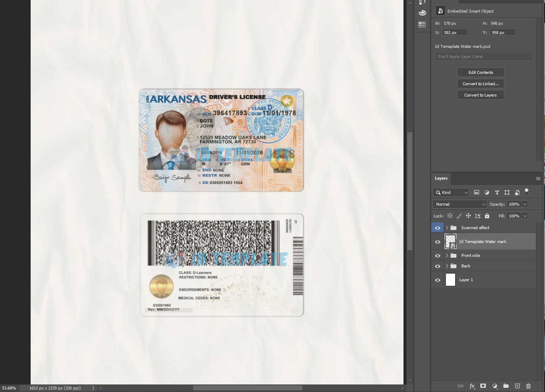Click the 53.68% zoom level field
This screenshot has height=392, width=545.
(x=9, y=388)
